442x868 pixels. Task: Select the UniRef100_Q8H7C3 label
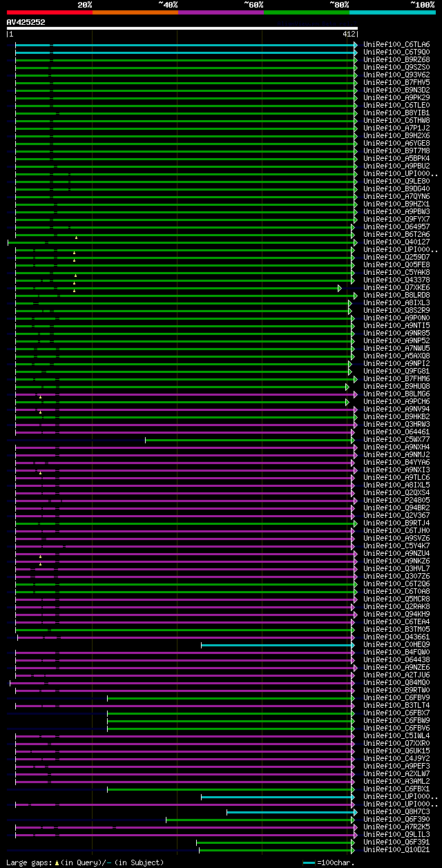[396, 811]
